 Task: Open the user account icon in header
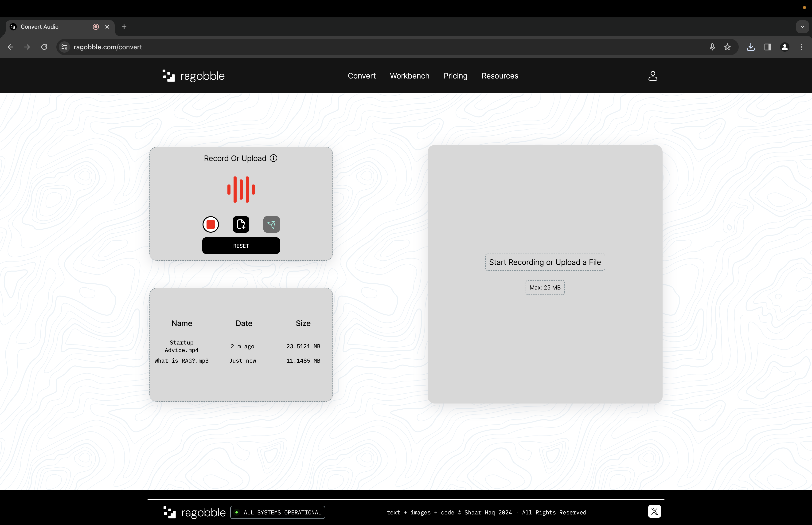pyautogui.click(x=652, y=76)
